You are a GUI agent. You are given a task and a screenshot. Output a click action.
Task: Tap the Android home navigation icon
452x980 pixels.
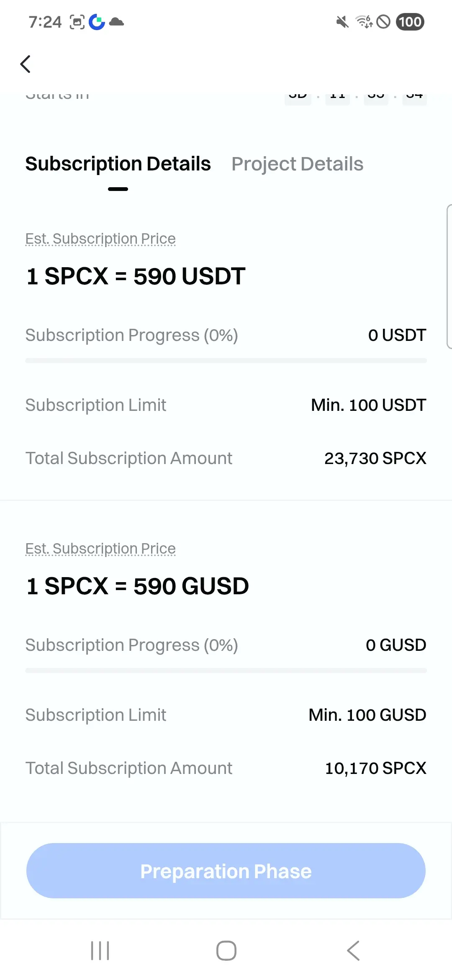[x=226, y=950]
